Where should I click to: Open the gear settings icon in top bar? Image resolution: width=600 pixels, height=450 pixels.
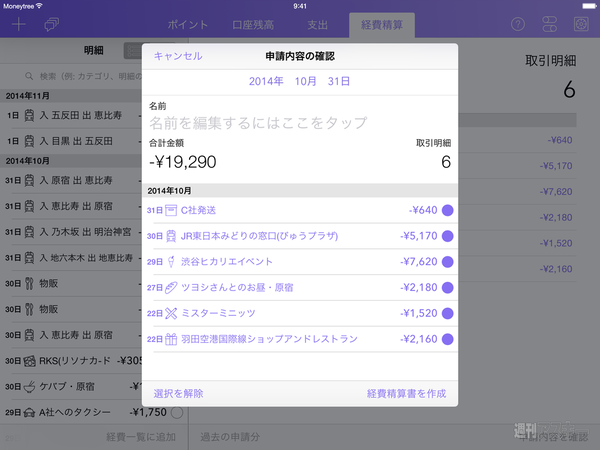(581, 24)
